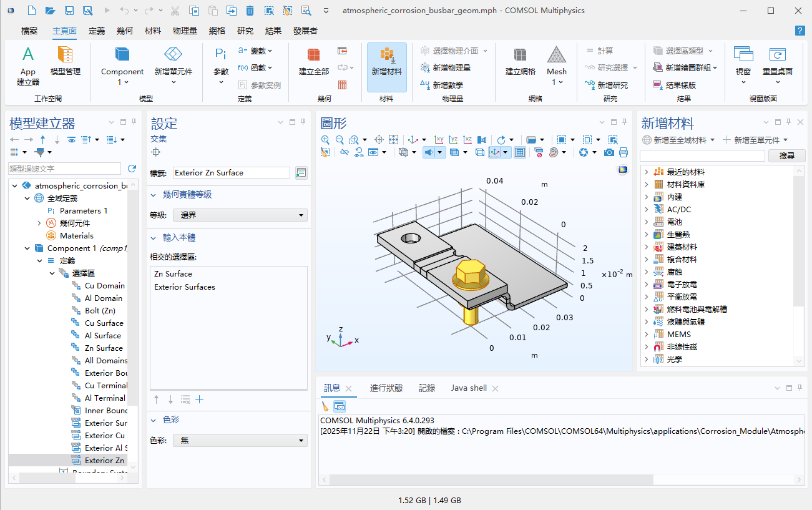Click the zoom in icon in graphics toolbar

click(325, 140)
